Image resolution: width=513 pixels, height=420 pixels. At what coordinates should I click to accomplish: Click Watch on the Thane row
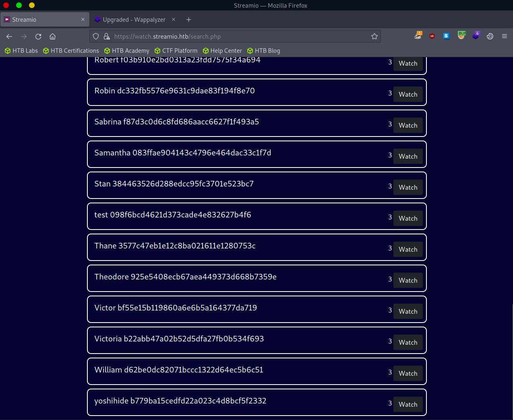(x=408, y=249)
